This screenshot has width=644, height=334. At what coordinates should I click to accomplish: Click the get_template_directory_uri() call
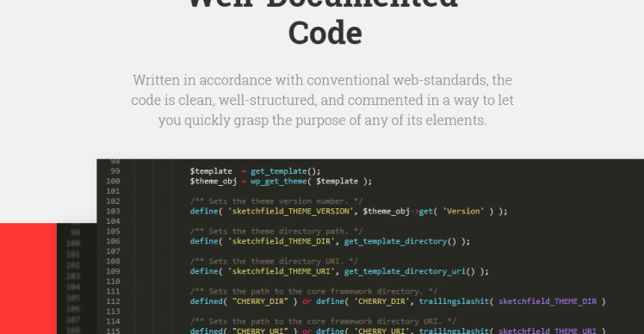click(x=410, y=271)
